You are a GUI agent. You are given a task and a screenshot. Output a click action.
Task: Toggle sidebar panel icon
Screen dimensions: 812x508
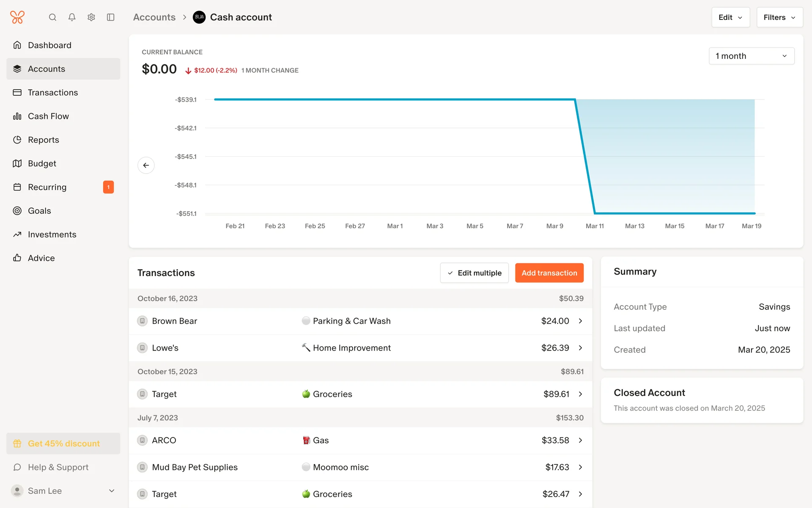111,17
